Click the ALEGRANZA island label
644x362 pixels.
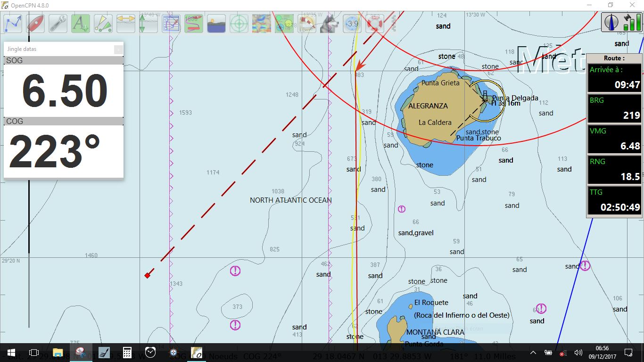(x=428, y=106)
